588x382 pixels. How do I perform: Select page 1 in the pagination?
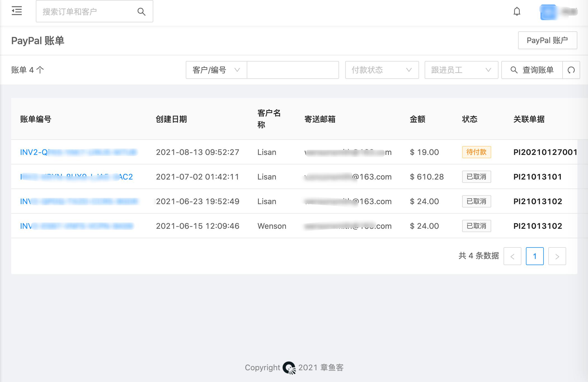coord(535,256)
